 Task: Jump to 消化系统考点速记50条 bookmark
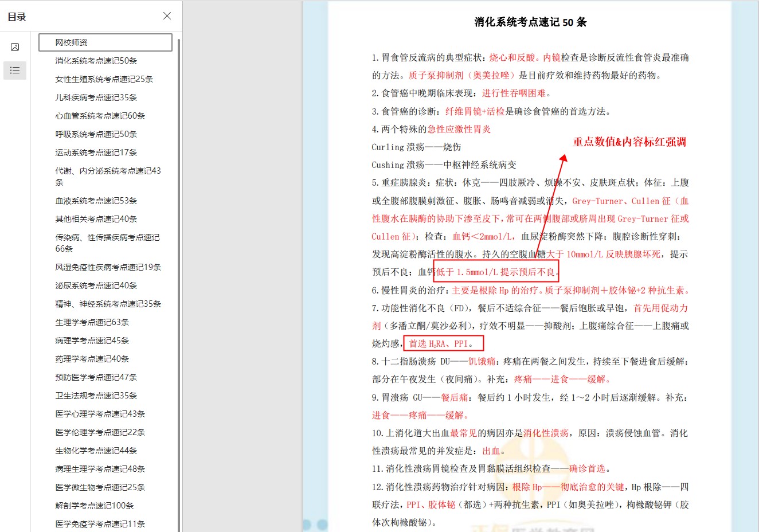click(x=96, y=61)
